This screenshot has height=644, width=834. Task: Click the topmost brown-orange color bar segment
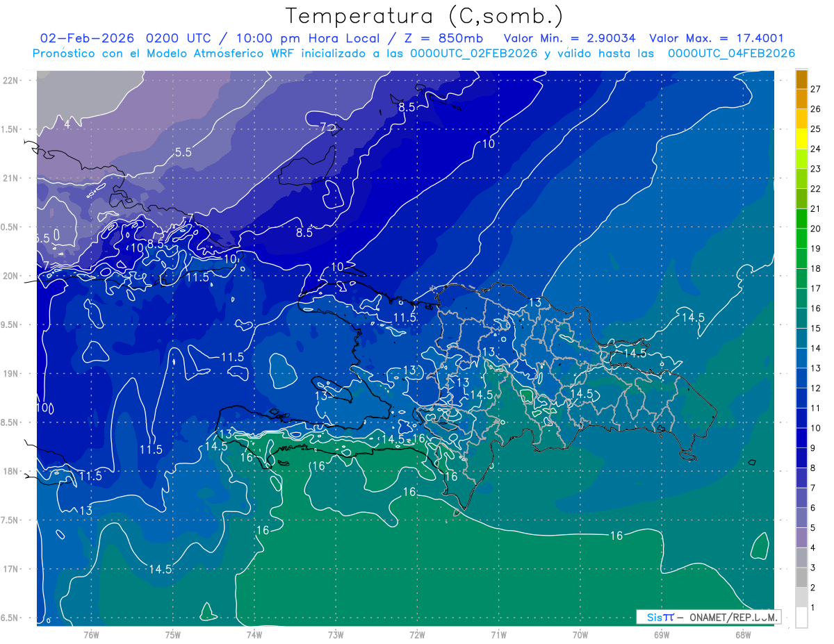tap(801, 79)
